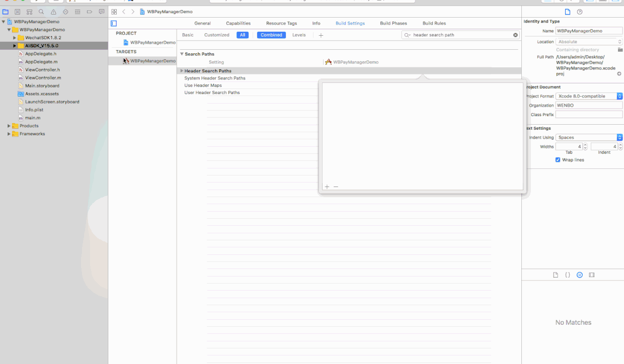Collapse the WBPayManagerDemo group folder
The width and height of the screenshot is (624, 364).
9,30
